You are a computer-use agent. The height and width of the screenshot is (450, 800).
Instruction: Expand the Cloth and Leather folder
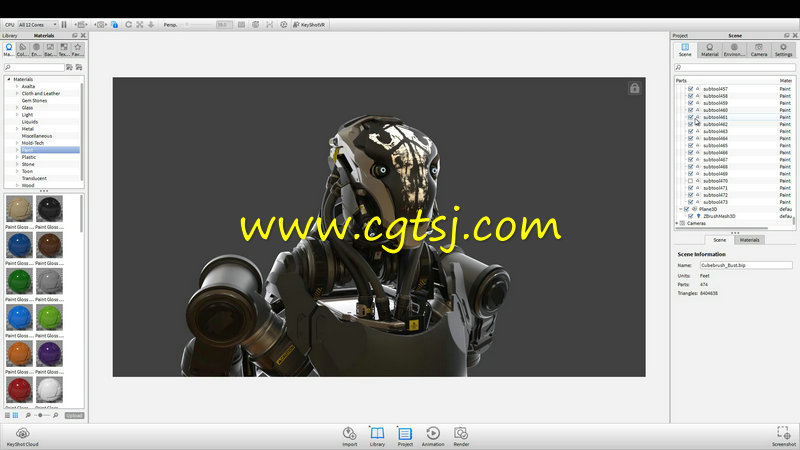pos(17,93)
